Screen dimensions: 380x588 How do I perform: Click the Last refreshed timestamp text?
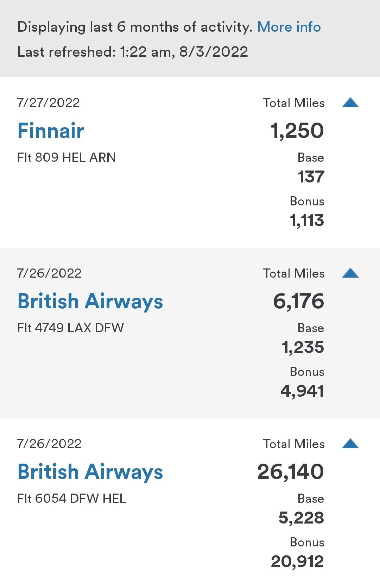coord(133,52)
